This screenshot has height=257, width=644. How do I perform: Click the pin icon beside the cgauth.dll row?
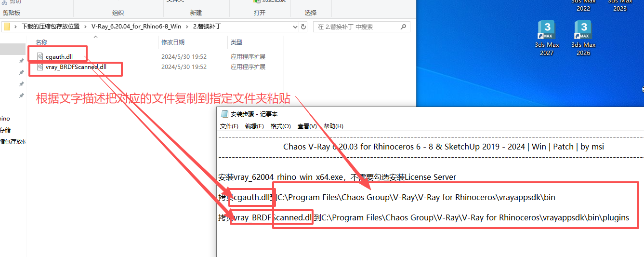click(21, 61)
